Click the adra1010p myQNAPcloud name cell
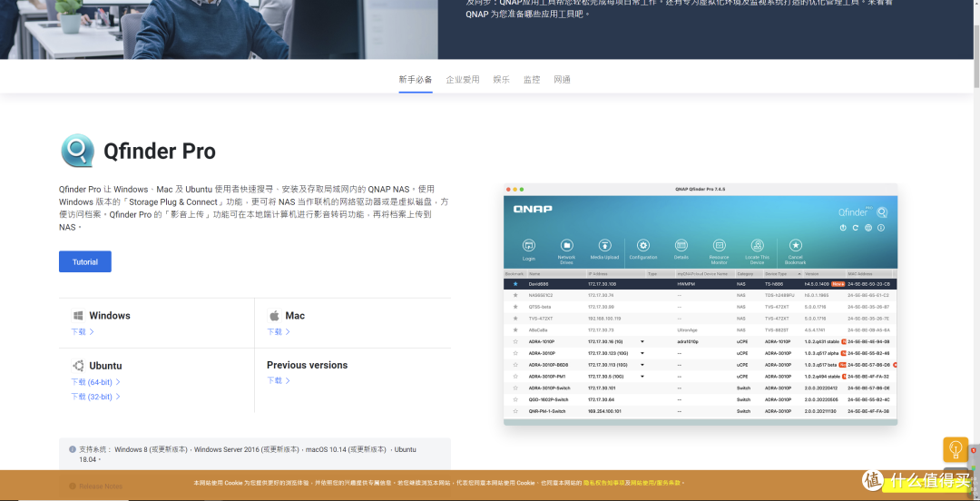 click(688, 342)
